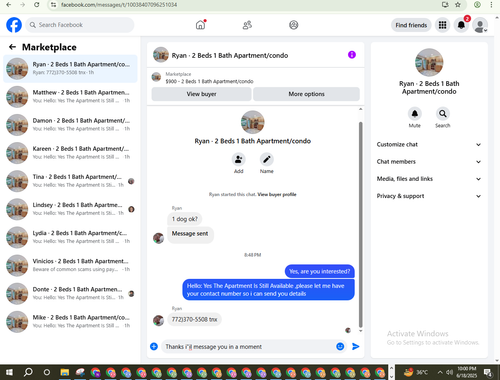
Task: Bookmark this page with star icon
Action: (x=458, y=5)
